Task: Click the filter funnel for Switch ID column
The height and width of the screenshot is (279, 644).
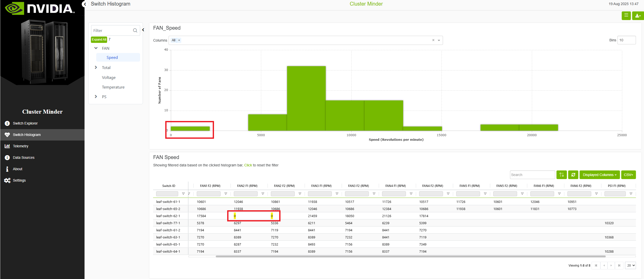Action: pyautogui.click(x=183, y=194)
